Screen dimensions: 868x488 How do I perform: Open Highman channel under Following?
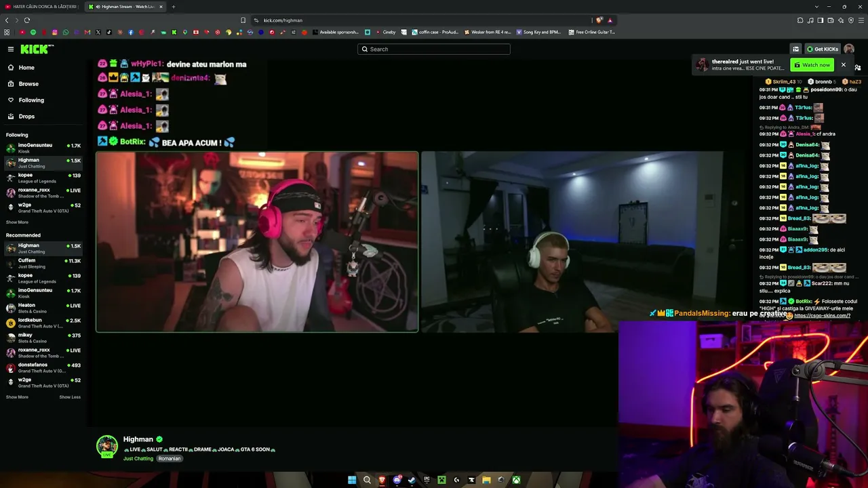point(43,162)
